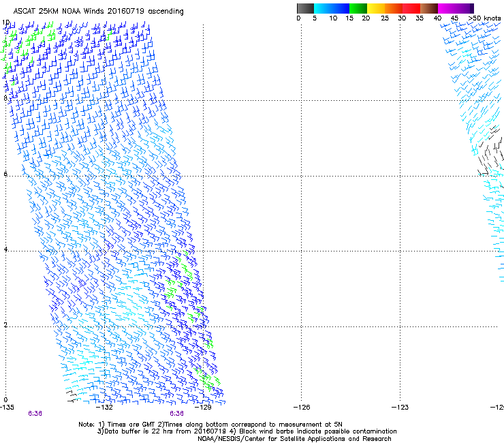
Task: Click the orange 25-30 knots color segment
Action: pyautogui.click(x=394, y=8)
